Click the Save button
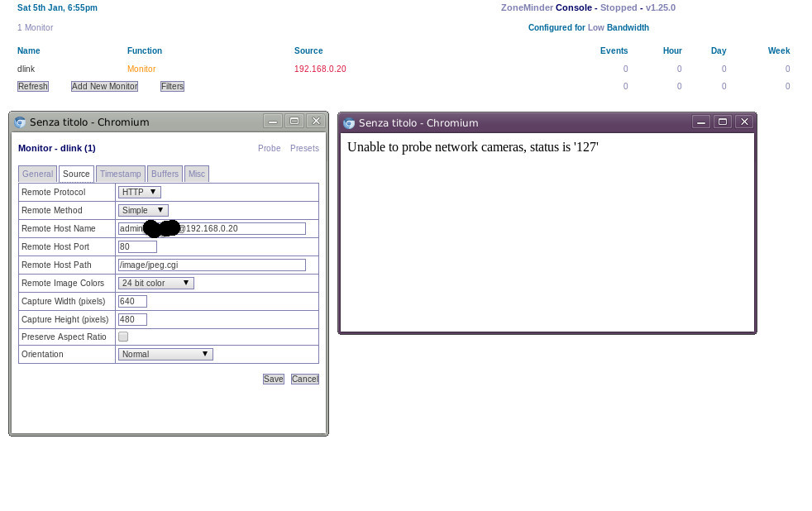The image size is (812, 511). coord(274,379)
